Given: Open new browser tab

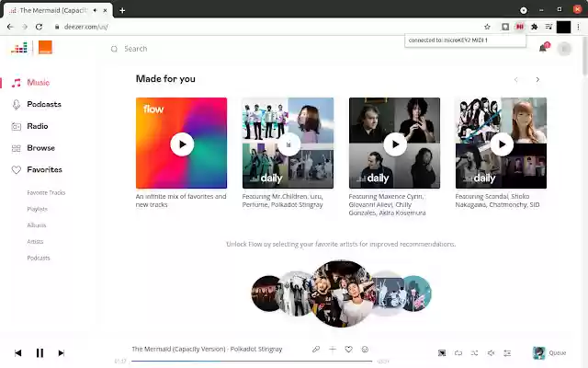Looking at the screenshot, I should click(x=122, y=10).
